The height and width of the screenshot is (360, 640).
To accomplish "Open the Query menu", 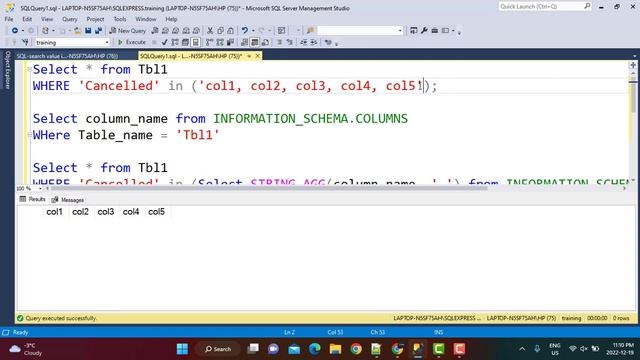I will pos(69,19).
